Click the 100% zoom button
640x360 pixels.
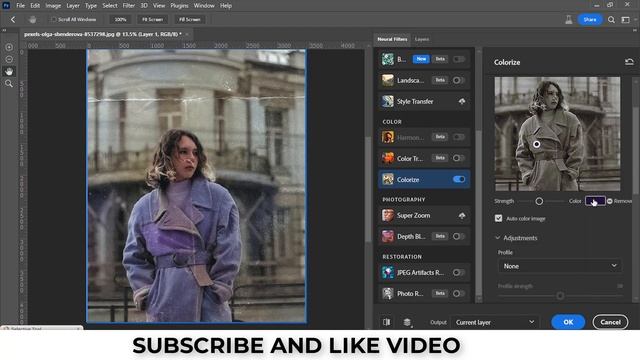pyautogui.click(x=120, y=20)
